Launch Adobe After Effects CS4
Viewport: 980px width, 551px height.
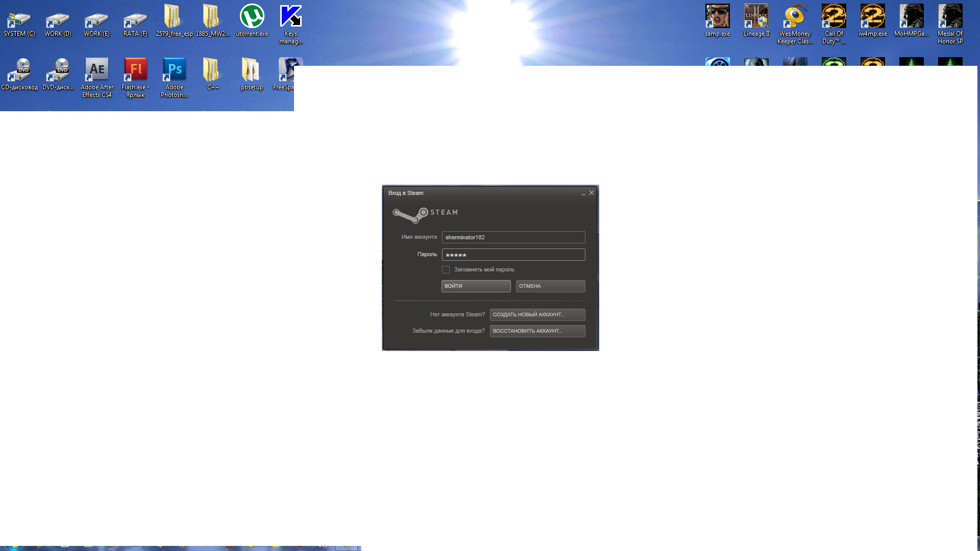97,78
